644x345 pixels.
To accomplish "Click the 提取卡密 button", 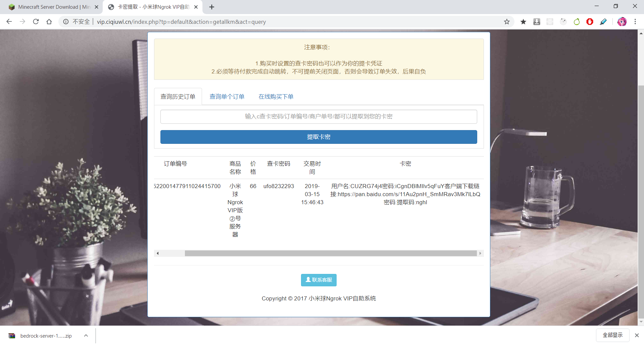I will point(318,137).
